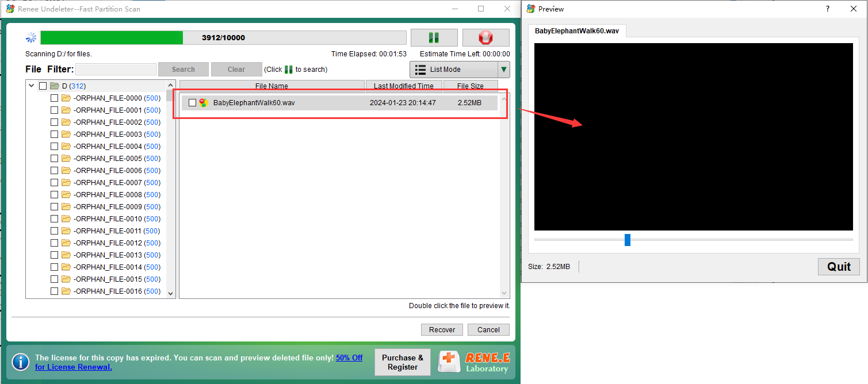Click the file list scrollbar down arrow
This screenshot has width=868, height=384.
pos(505,293)
